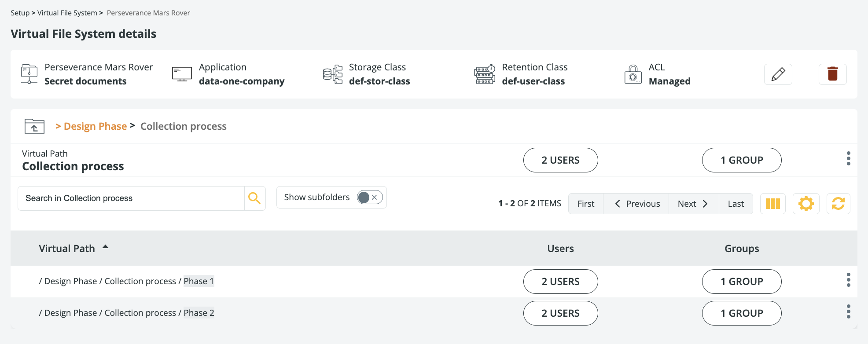Open 1 GROUP for Phase 2 row

pyautogui.click(x=741, y=313)
